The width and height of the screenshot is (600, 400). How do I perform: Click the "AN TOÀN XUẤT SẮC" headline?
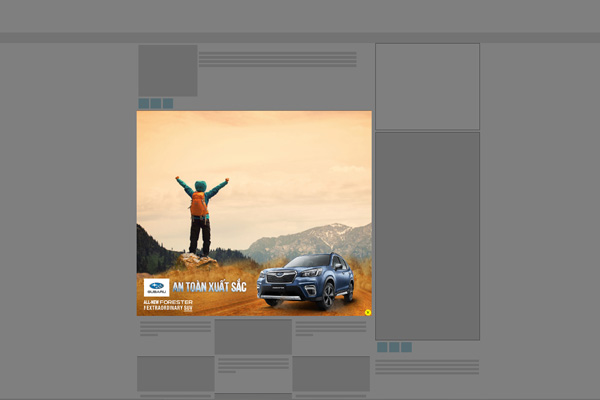[209, 287]
